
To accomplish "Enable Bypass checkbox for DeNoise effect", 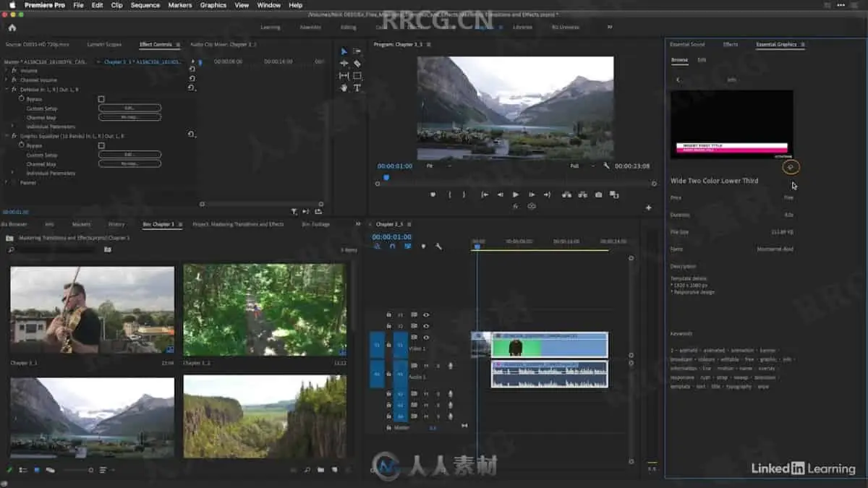I will 101,98.
